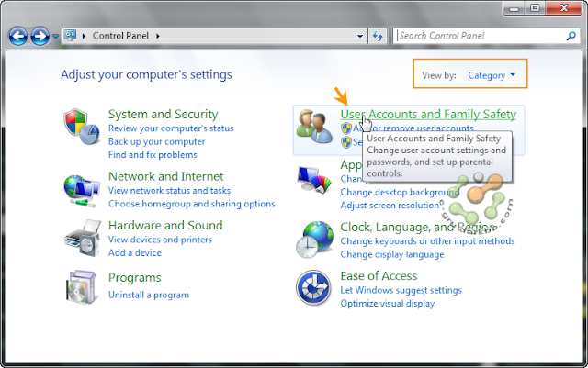Open User Accounts and Family Safety
The image size is (588, 368).
pos(428,114)
